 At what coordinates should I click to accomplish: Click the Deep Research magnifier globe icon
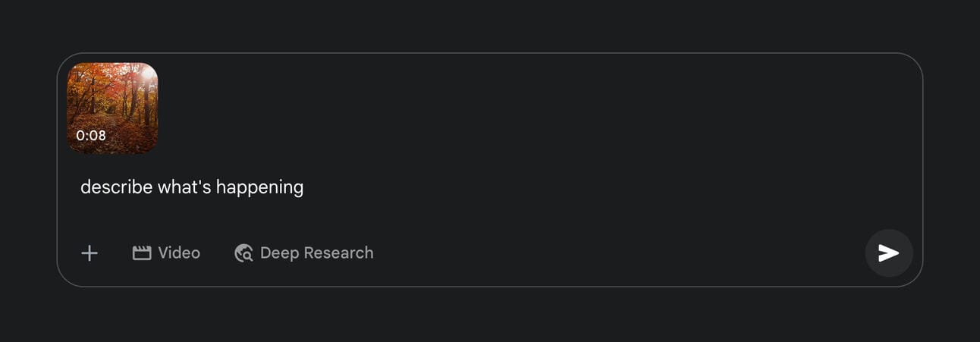pyautogui.click(x=243, y=253)
